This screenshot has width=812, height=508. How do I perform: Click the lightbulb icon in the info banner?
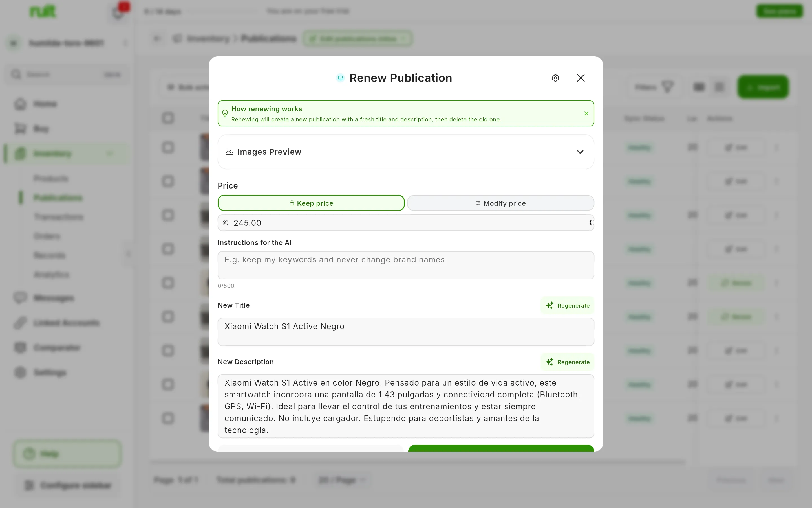(225, 113)
